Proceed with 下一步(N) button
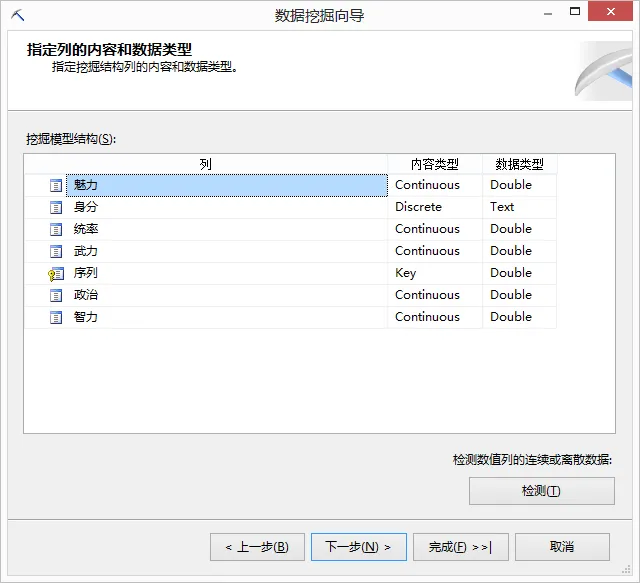This screenshot has height=583, width=640. point(359,547)
